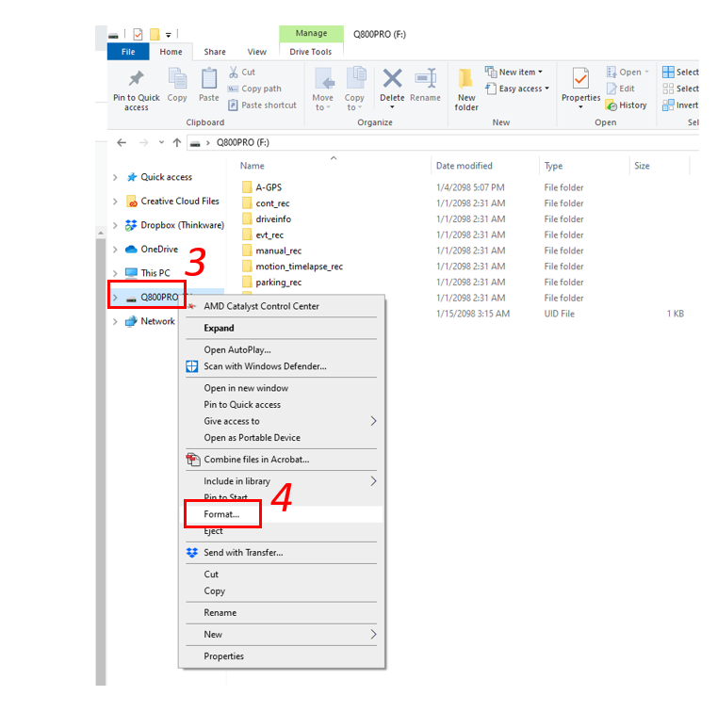Open the File tab
Screen dimensions: 717x728
(x=128, y=52)
